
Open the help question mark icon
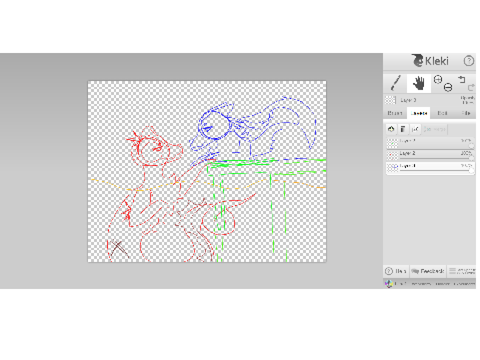(x=469, y=61)
